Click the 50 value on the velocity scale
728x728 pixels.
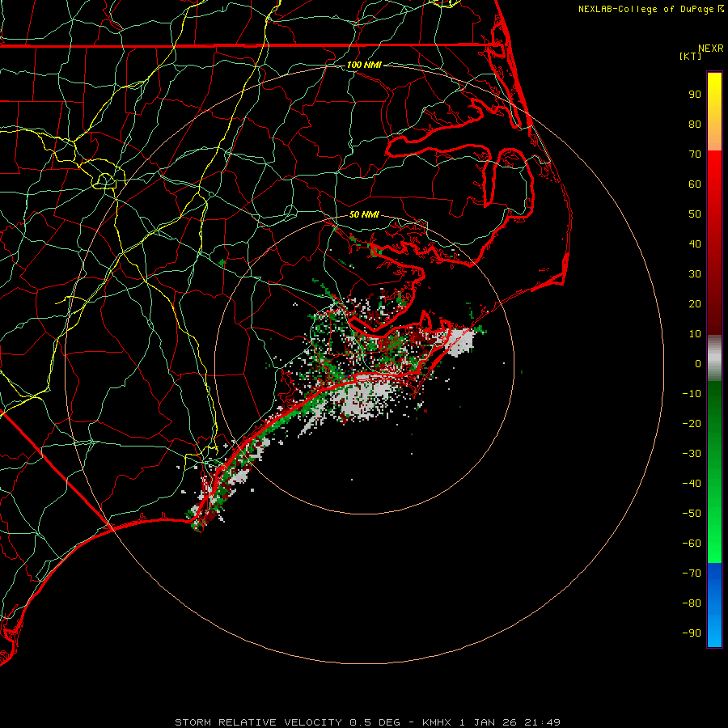[695, 214]
